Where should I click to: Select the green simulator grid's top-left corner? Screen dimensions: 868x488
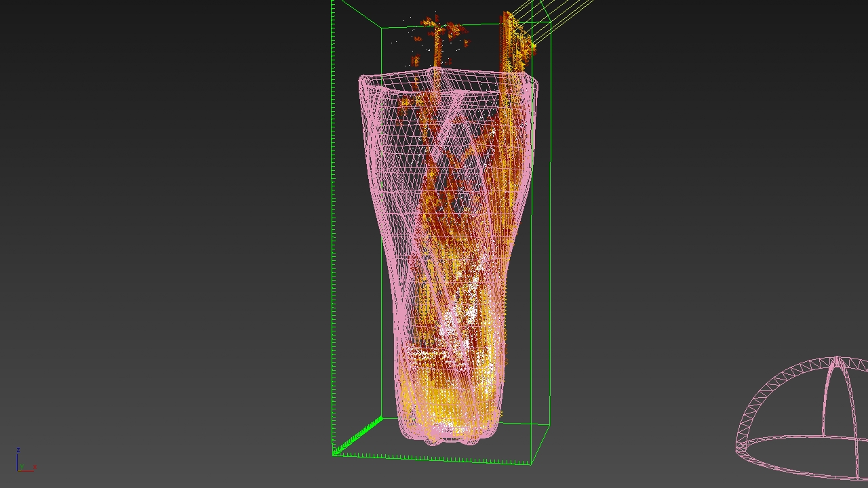click(x=333, y=2)
